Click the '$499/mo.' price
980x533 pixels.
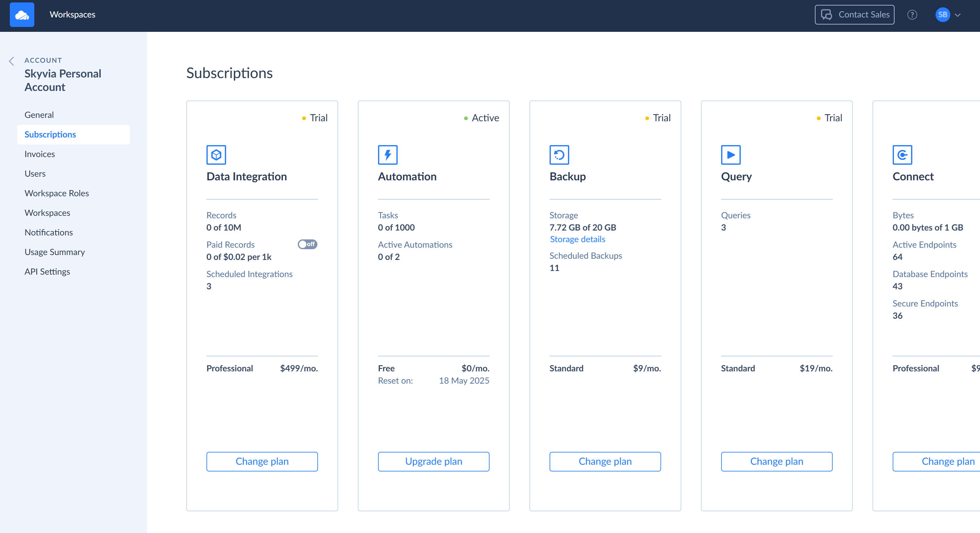click(299, 368)
